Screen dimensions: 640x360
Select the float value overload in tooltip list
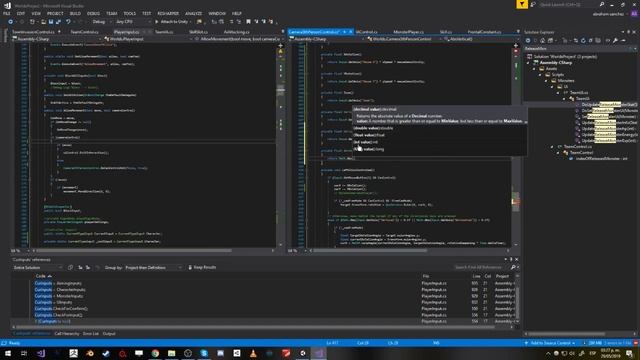point(369,135)
